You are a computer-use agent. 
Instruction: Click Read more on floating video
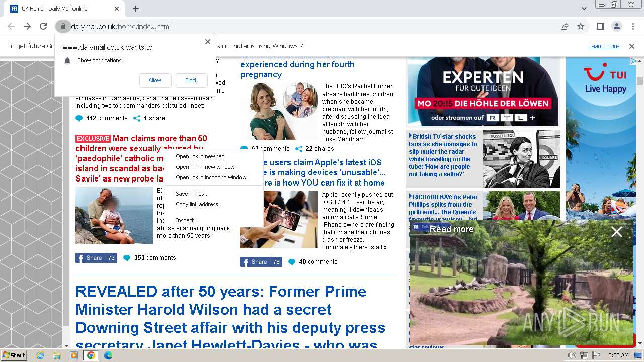[451, 229]
